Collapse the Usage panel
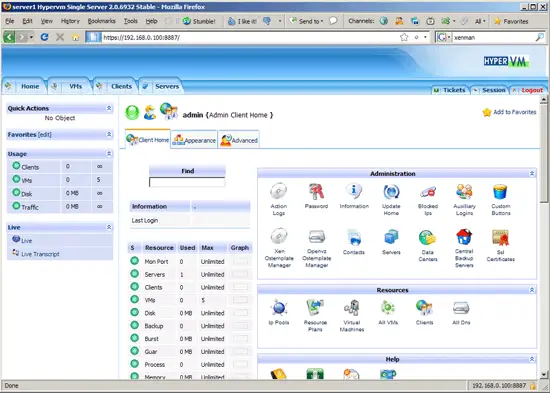This screenshot has height=393, width=550. pyautogui.click(x=109, y=154)
